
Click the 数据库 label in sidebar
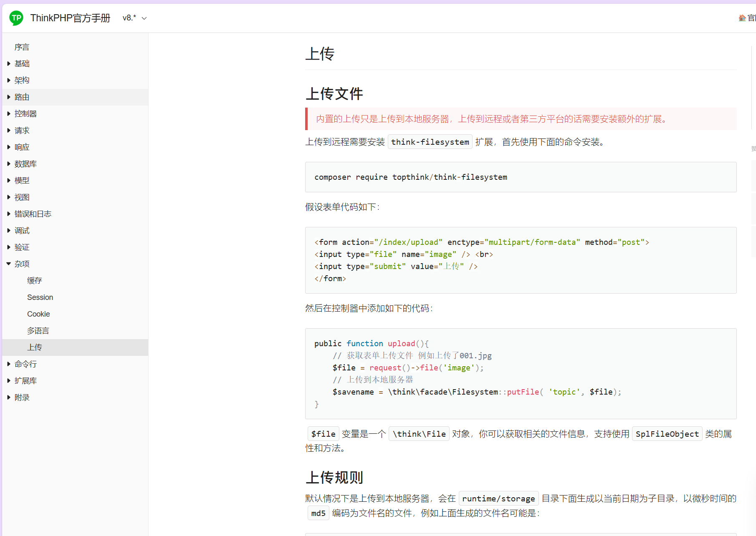(25, 164)
